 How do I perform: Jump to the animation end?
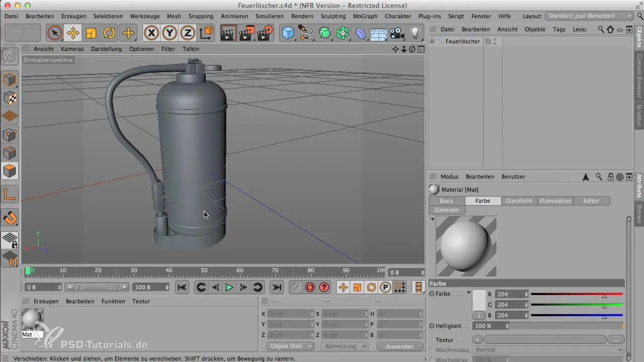(x=276, y=287)
